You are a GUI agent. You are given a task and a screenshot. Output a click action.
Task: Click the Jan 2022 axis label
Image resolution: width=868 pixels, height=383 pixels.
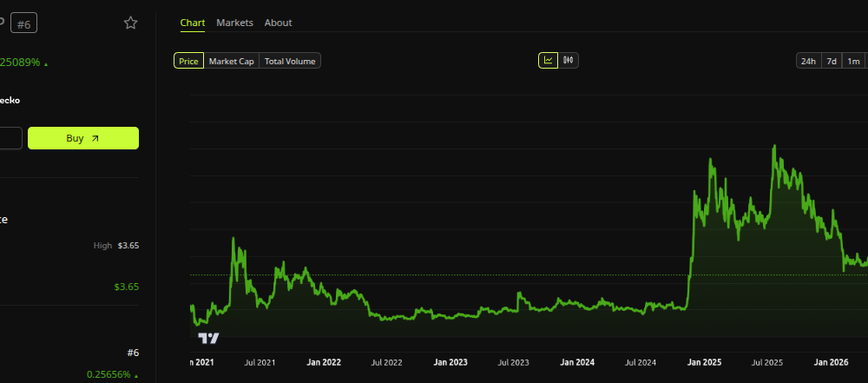[324, 362]
